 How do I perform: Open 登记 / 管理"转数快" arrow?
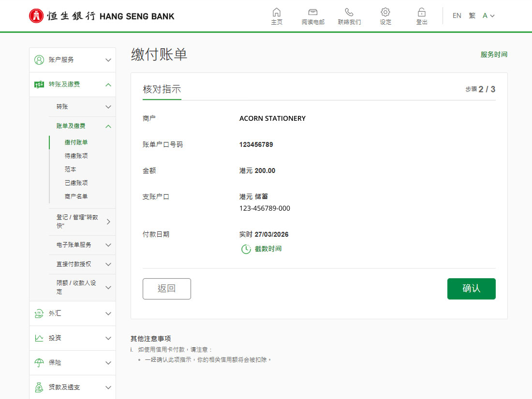(x=108, y=222)
